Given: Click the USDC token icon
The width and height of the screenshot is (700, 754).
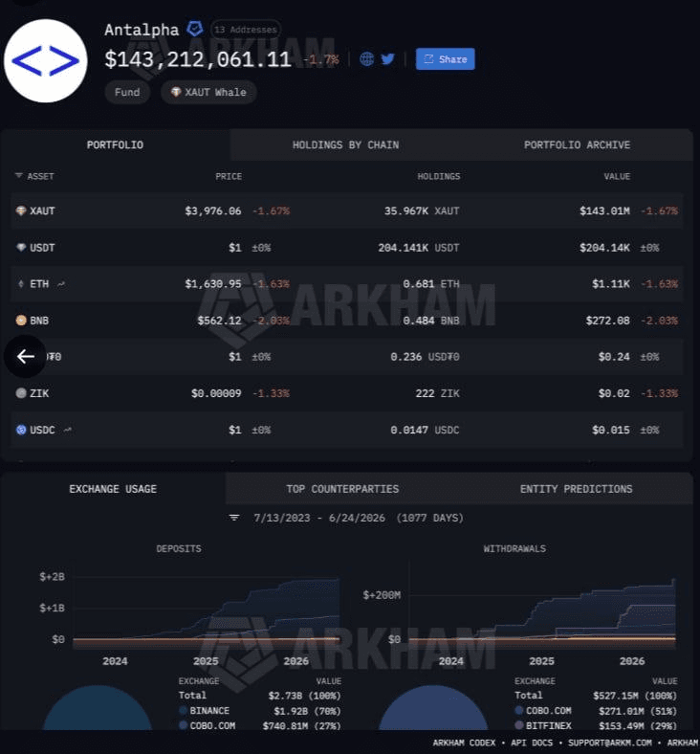Looking at the screenshot, I should click(21, 430).
